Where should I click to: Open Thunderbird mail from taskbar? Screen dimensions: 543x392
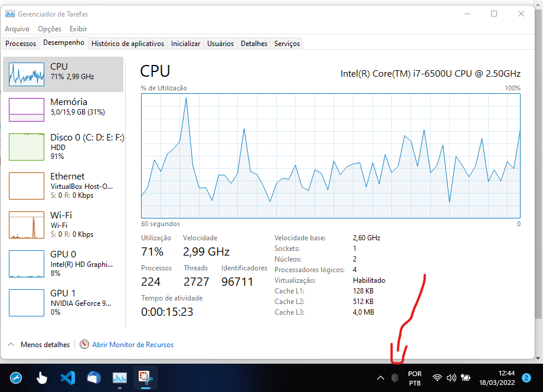[93, 378]
